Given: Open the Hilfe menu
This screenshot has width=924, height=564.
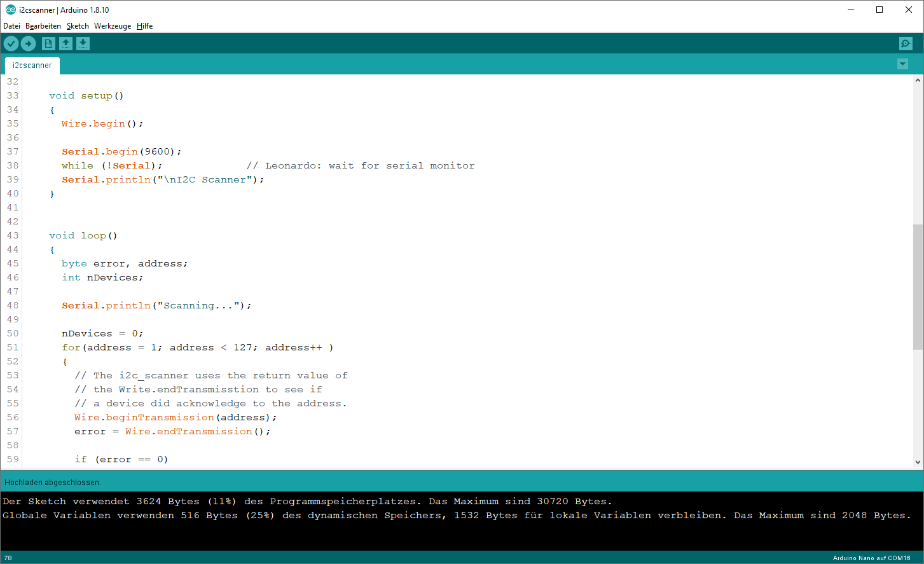Looking at the screenshot, I should (x=144, y=26).
